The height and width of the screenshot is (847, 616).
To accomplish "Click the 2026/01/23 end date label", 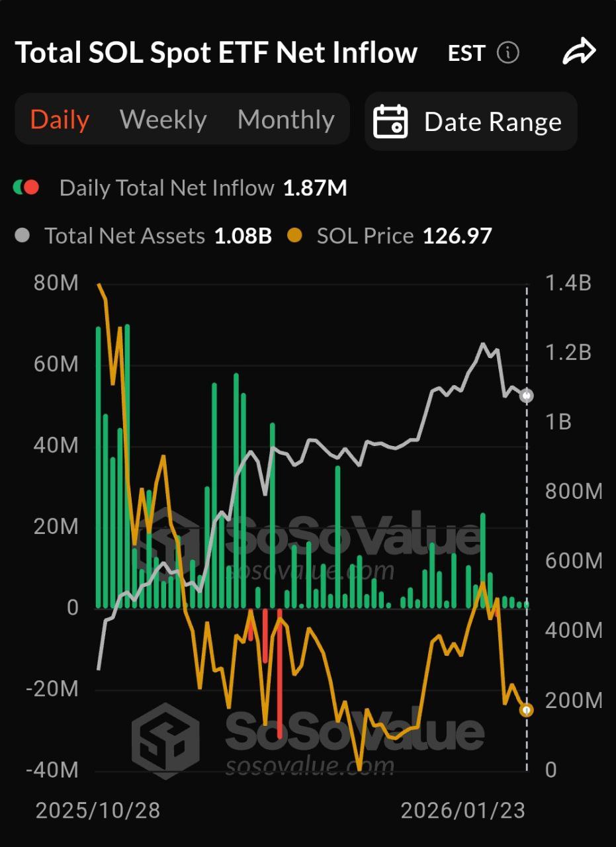I will coord(463,810).
